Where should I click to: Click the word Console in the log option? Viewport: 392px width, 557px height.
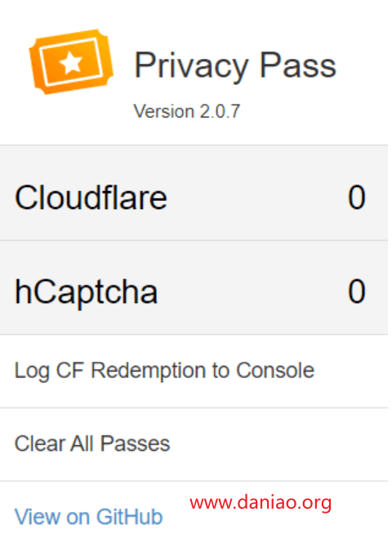point(275,371)
